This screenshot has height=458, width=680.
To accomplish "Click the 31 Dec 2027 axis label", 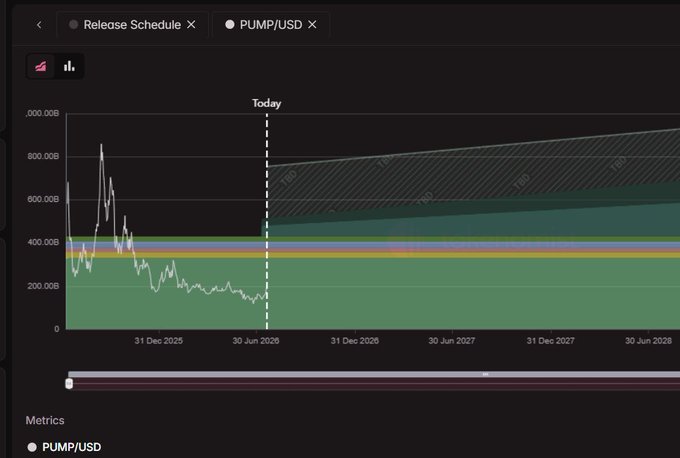I will [550, 341].
